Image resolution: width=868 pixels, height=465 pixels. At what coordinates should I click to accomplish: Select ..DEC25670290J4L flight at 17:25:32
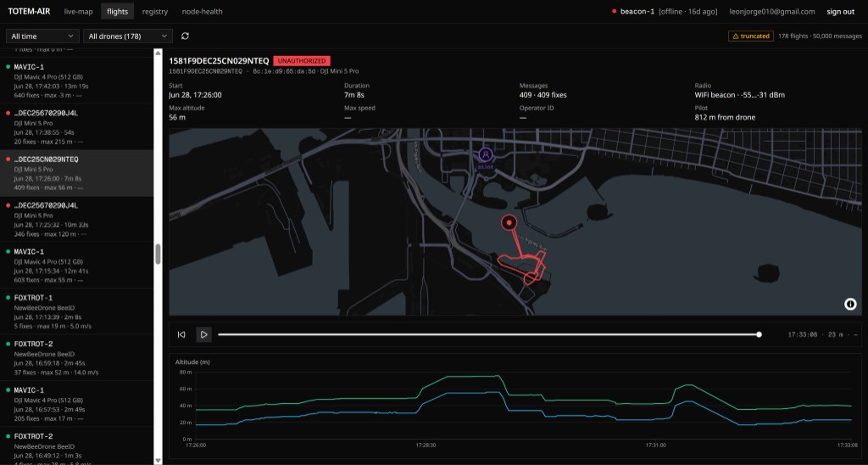point(76,220)
